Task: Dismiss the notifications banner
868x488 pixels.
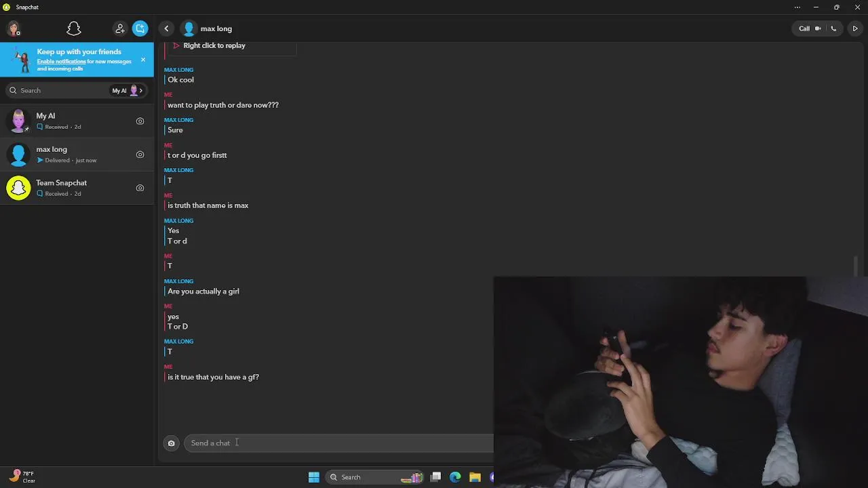Action: (x=143, y=60)
